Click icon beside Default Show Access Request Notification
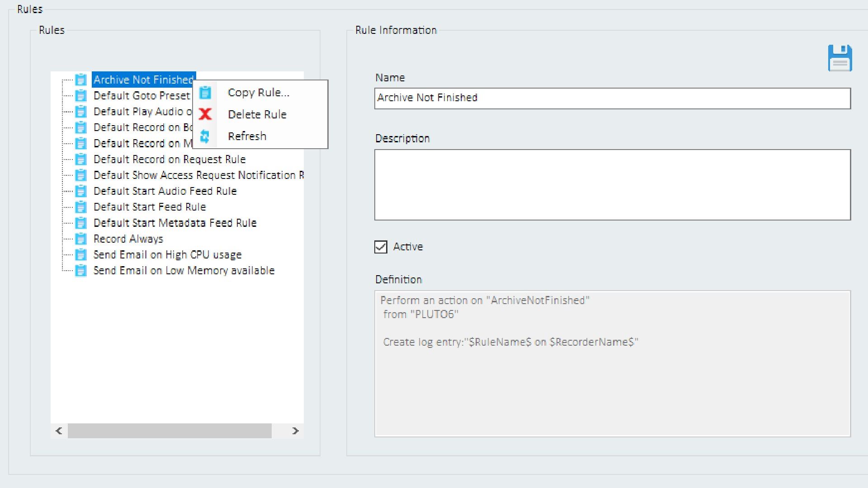 (x=81, y=175)
